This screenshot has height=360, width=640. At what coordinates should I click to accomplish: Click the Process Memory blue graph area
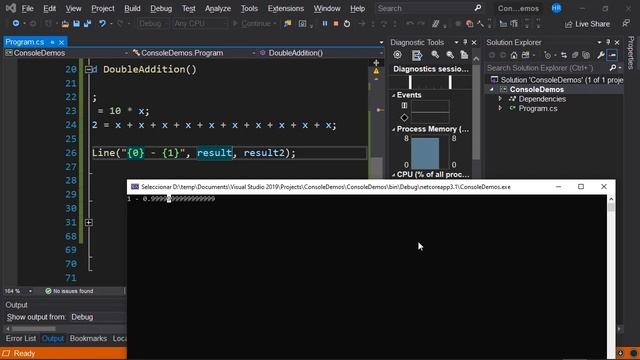pyautogui.click(x=425, y=153)
